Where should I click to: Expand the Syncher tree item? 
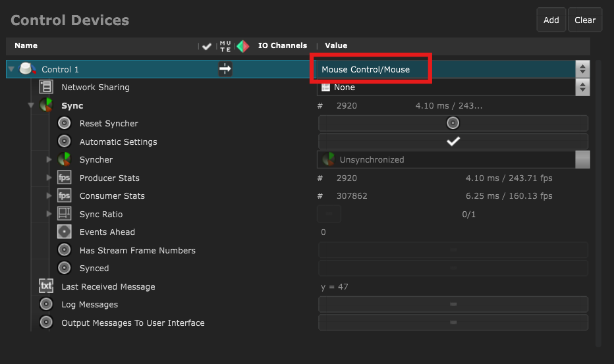click(49, 160)
